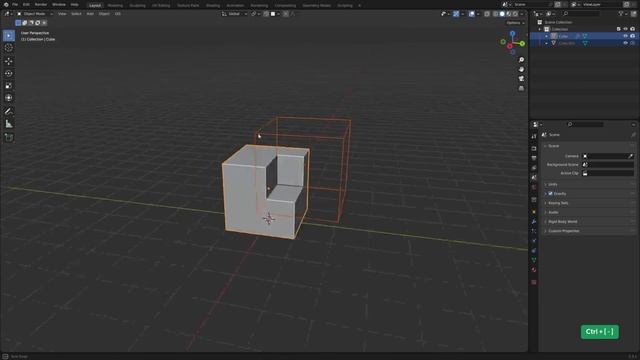
Task: Switch to the UV Editing workspace tab
Action: (x=161, y=5)
